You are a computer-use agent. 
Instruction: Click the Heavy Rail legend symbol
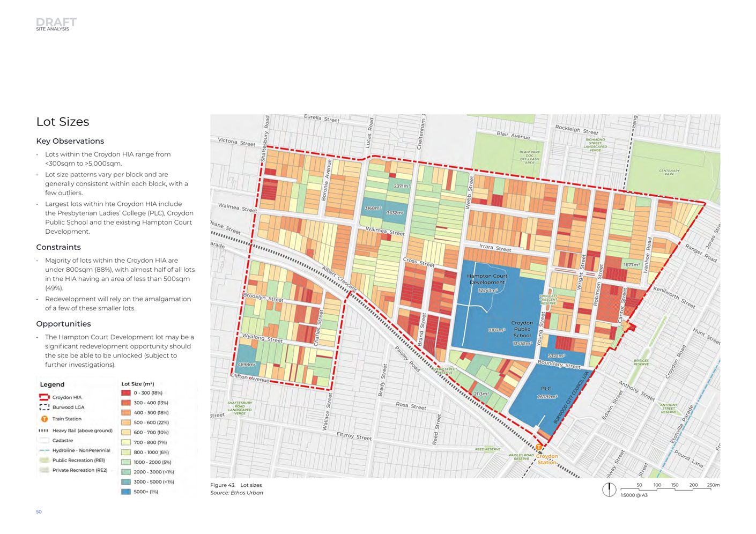click(44, 431)
